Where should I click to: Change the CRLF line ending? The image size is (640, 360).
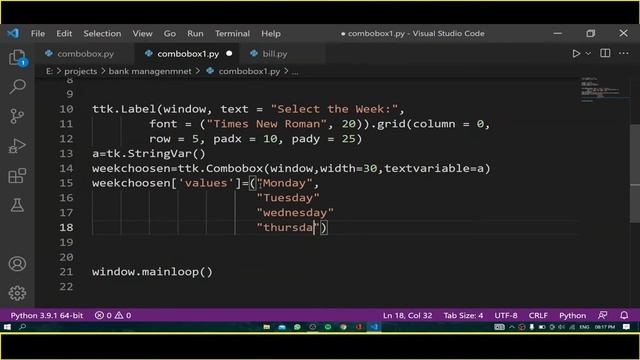[538, 315]
